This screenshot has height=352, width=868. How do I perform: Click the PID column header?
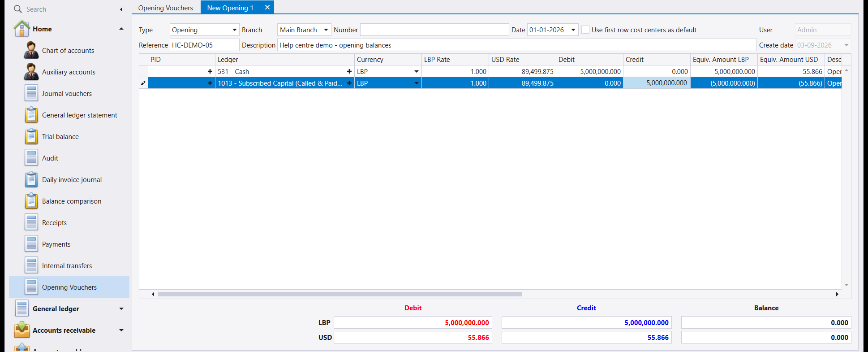click(181, 59)
